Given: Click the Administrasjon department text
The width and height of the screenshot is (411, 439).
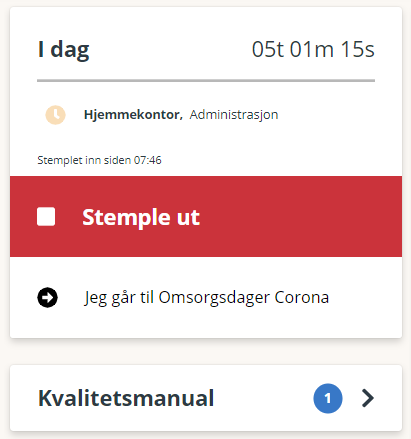Looking at the screenshot, I should 234,115.
